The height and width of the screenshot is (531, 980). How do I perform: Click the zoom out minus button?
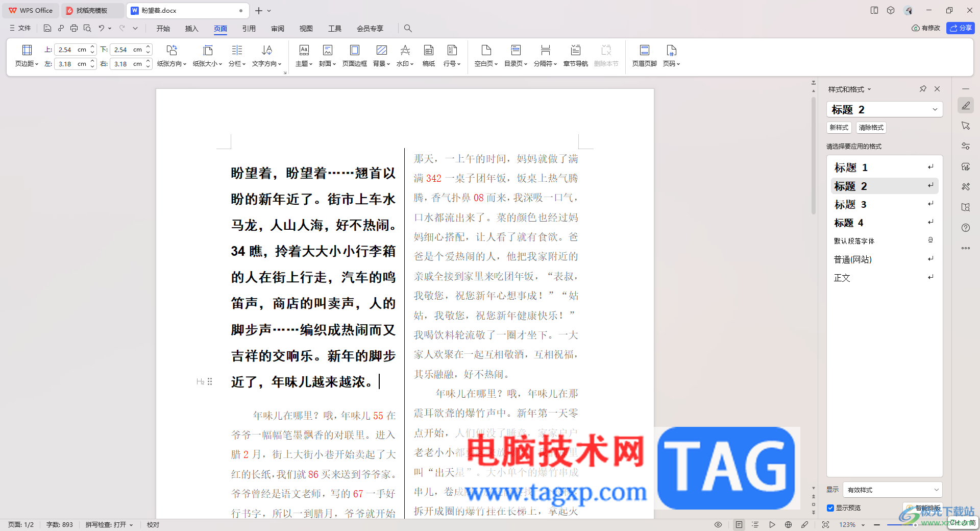coord(877,524)
